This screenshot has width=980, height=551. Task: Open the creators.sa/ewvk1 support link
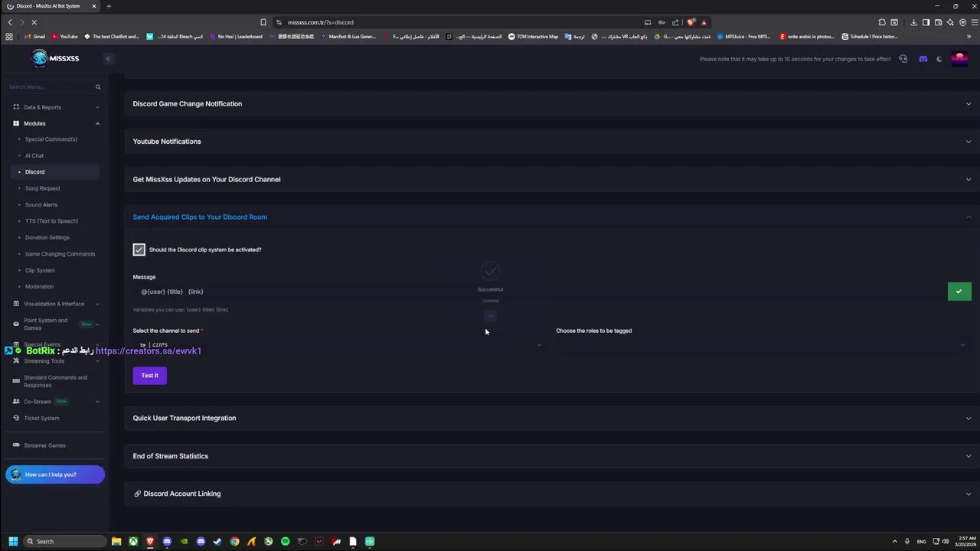pos(149,350)
